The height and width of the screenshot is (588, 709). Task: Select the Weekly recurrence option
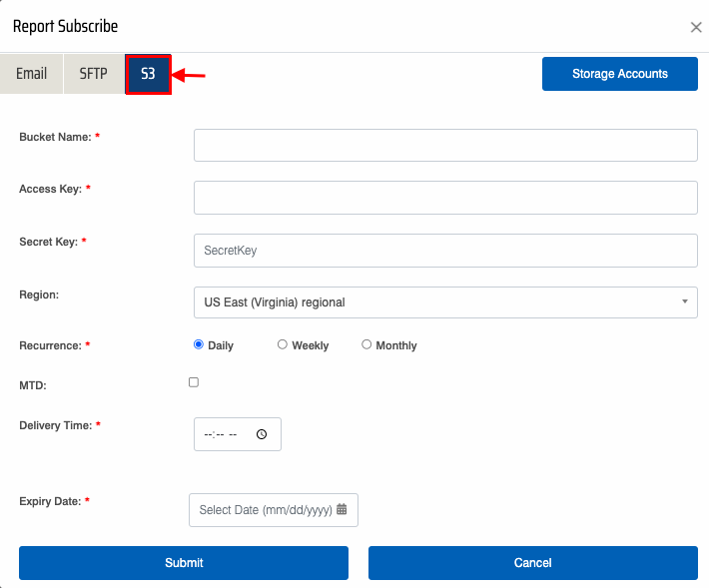(x=283, y=344)
